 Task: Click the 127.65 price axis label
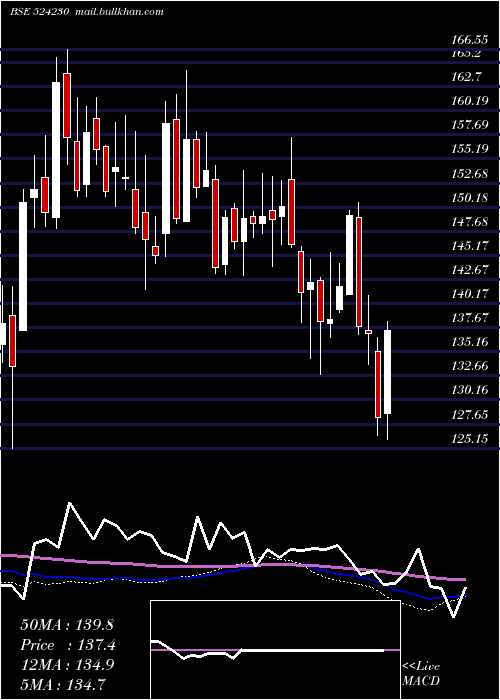tap(469, 415)
